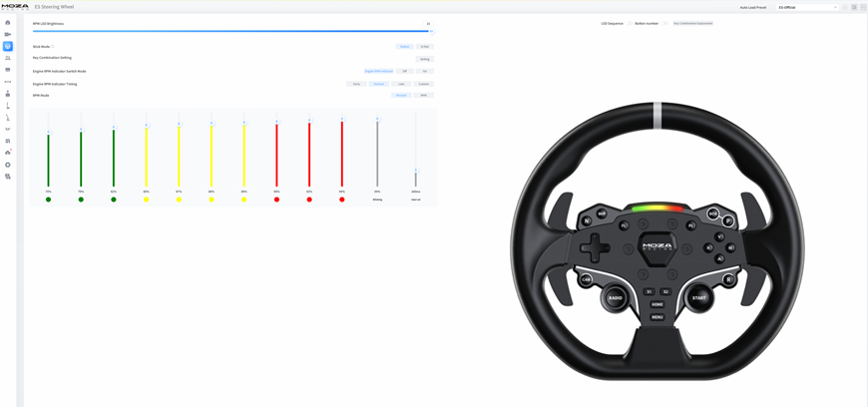
Task: Toggle the Button number switch
Action: pyautogui.click(x=664, y=23)
